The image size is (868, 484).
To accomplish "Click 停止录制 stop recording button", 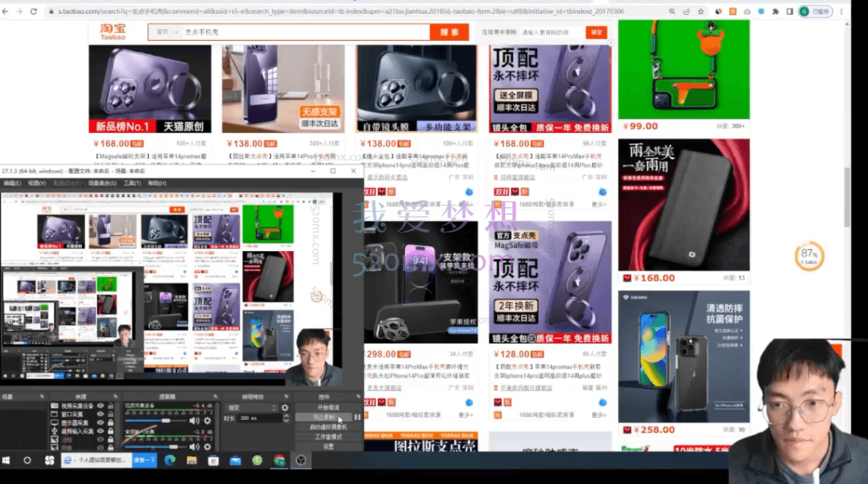I will click(x=324, y=417).
